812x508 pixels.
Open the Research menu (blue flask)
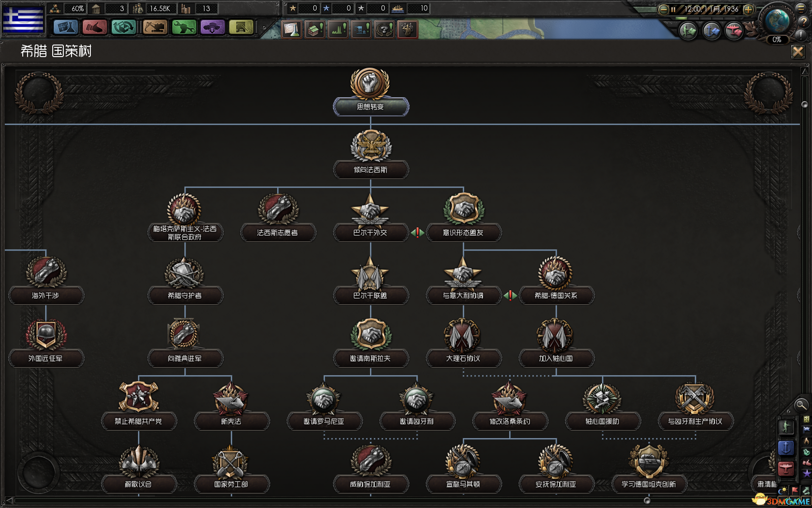(x=65, y=28)
